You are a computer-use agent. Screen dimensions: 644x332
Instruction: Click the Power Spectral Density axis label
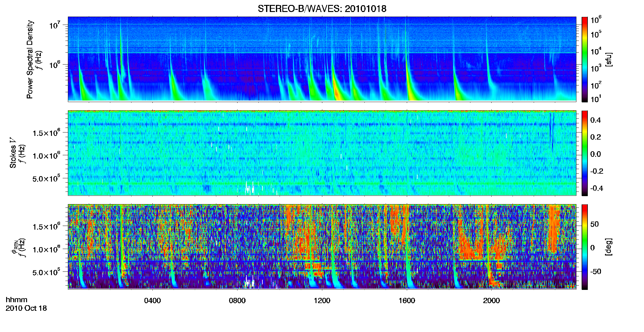coord(30,59)
